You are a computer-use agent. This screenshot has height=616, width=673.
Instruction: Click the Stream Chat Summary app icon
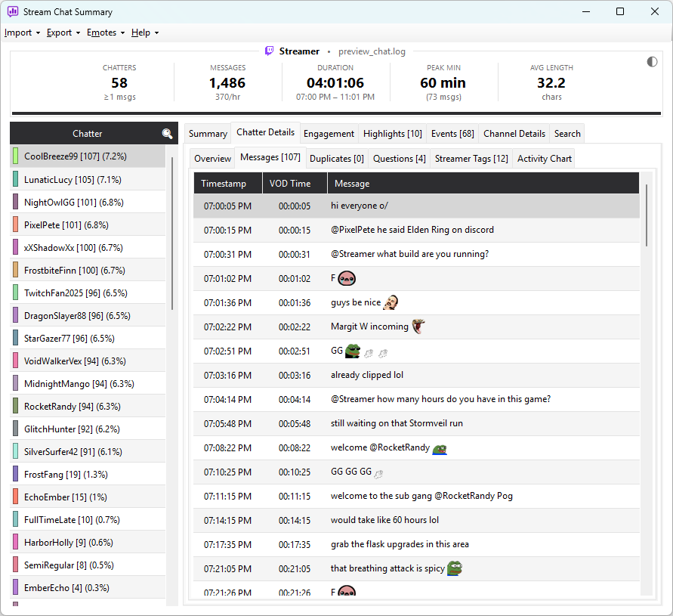[13, 11]
